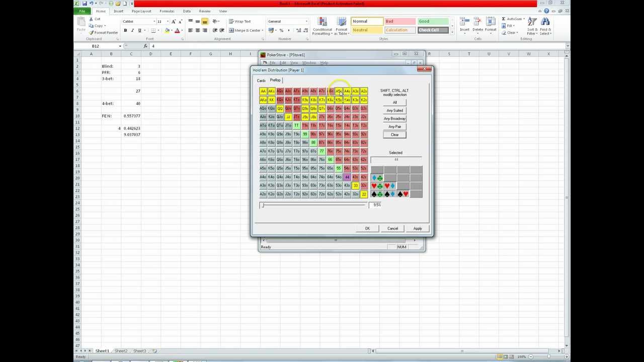
Task: Select the Bad cell style swatch
Action: (399, 22)
